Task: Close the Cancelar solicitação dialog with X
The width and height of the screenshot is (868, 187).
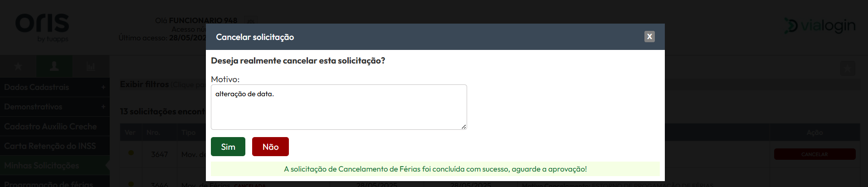Action: tap(649, 37)
